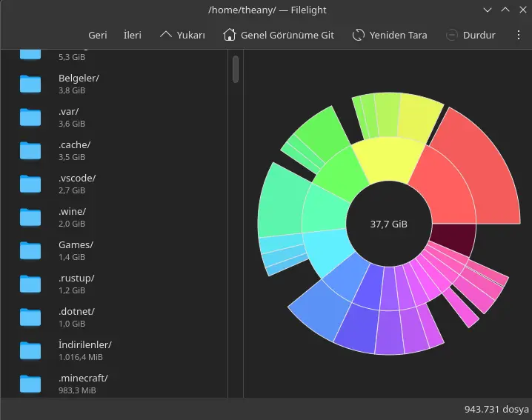Click the İndirilenler folder icon
This screenshot has height=420, width=532.
point(30,350)
